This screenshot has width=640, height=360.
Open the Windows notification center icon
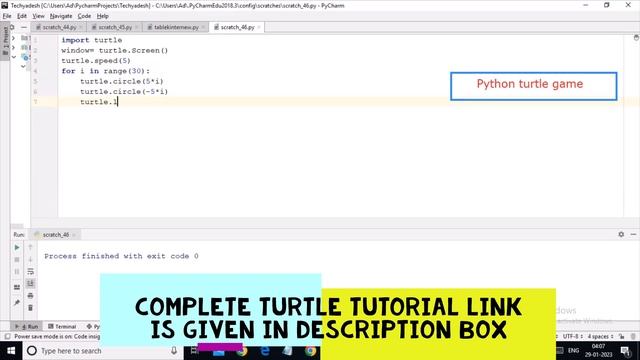click(x=625, y=351)
